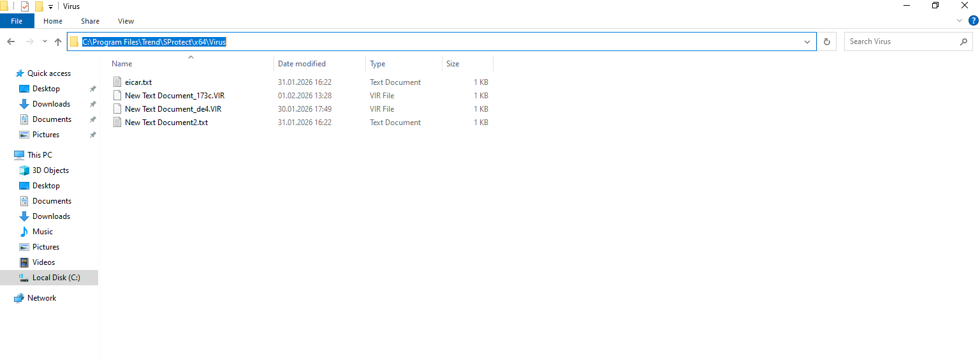Image resolution: width=980 pixels, height=360 pixels.
Task: Click the New Text Document_de4.VIR name
Action: tap(173, 109)
